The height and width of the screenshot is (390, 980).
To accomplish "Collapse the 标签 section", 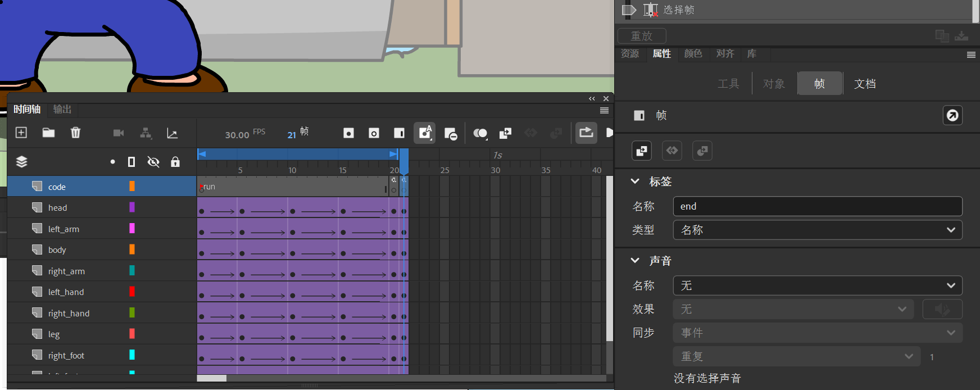I will pyautogui.click(x=635, y=181).
